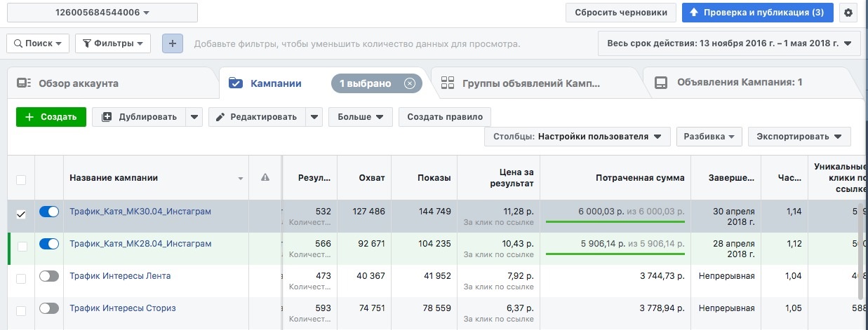Viewport: 868px width, 330px height.
Task: Check the Трафик_Катя_МК28.04_Инстаграм row checkbox
Action: pos(21,246)
